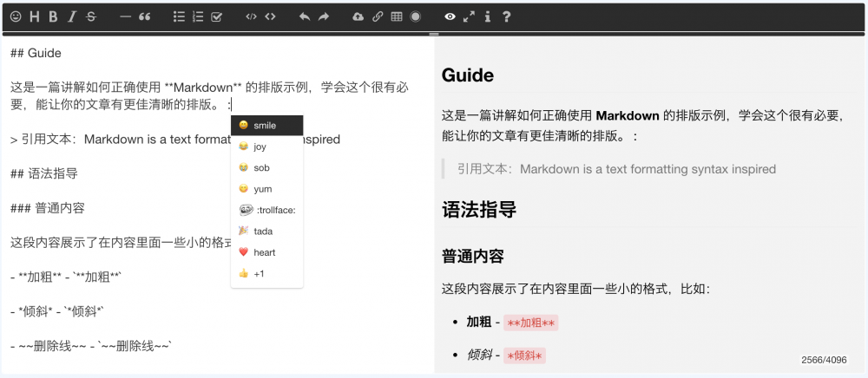868x378 pixels.
Task: Upload a file via cloud icon
Action: pyautogui.click(x=358, y=16)
